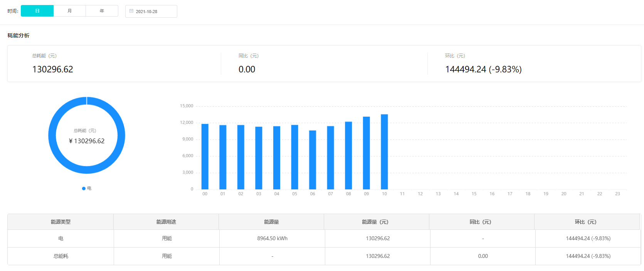Click the 耗能分析 section heading
The width and height of the screenshot is (644, 271).
(x=18, y=35)
